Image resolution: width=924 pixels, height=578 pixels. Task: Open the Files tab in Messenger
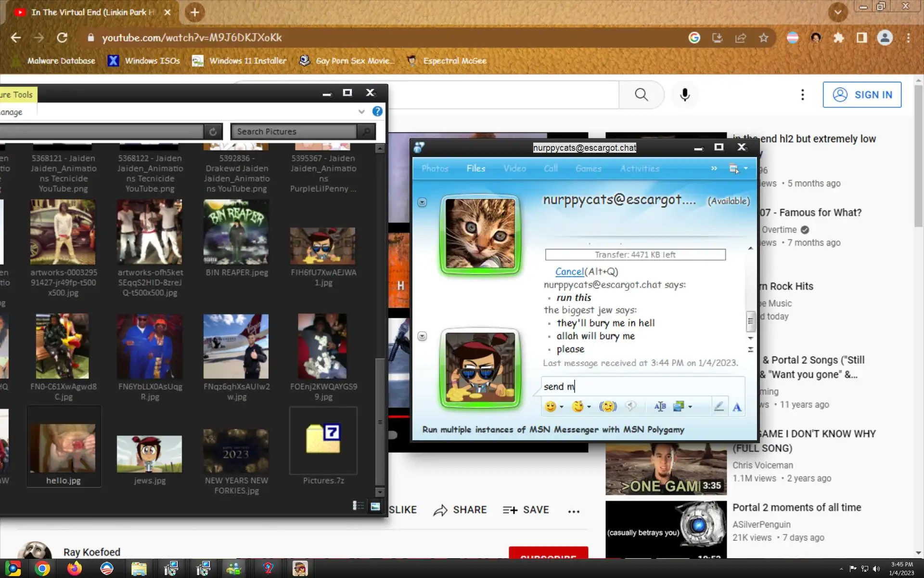(x=475, y=169)
